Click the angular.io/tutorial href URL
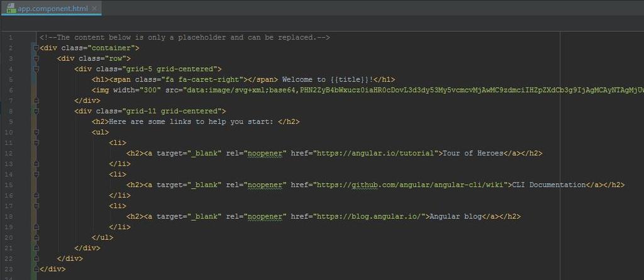The image size is (644, 280). click(376, 153)
